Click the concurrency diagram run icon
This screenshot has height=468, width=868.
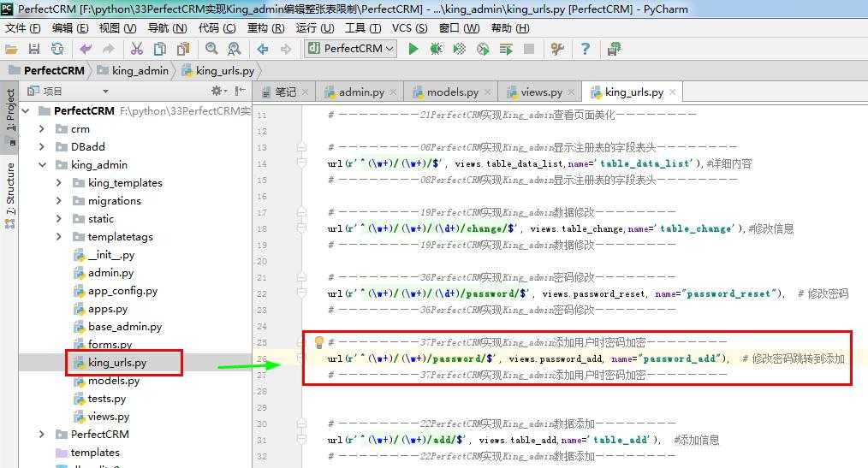click(506, 50)
